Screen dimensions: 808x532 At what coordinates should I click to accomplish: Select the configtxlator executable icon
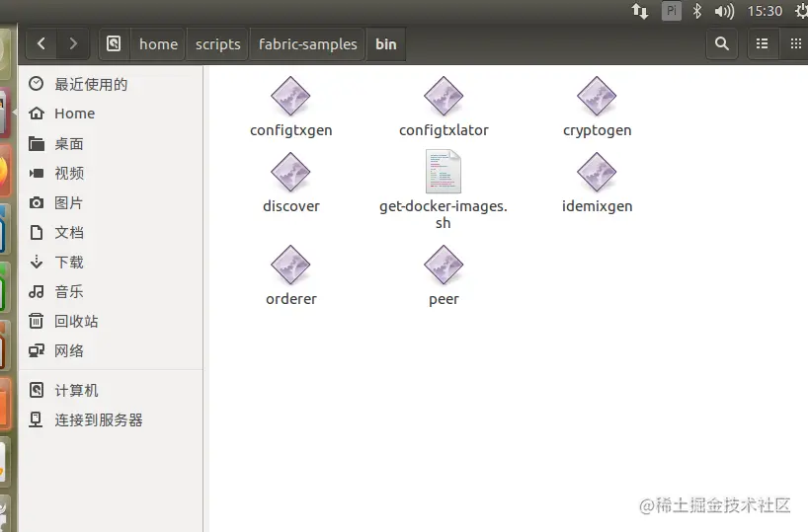coord(444,96)
